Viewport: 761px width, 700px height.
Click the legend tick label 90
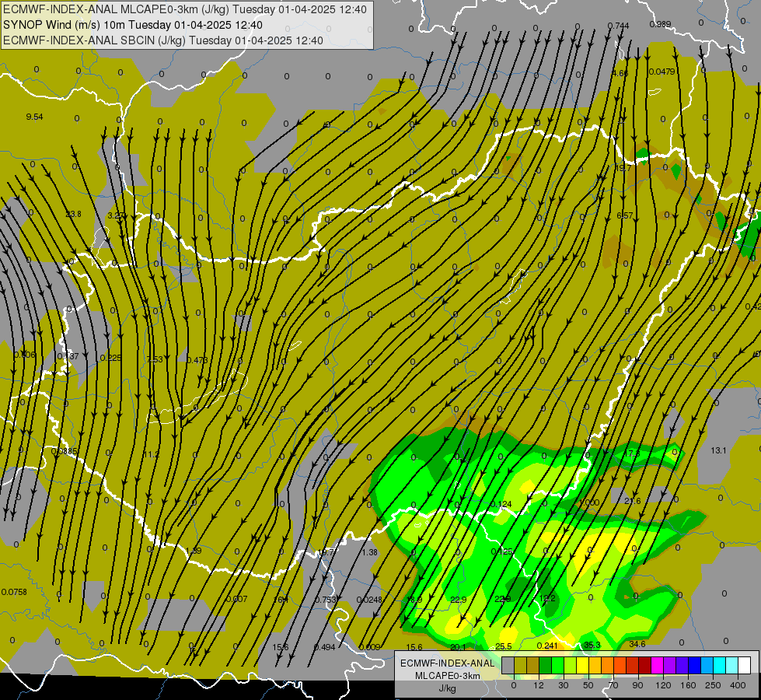(x=637, y=685)
